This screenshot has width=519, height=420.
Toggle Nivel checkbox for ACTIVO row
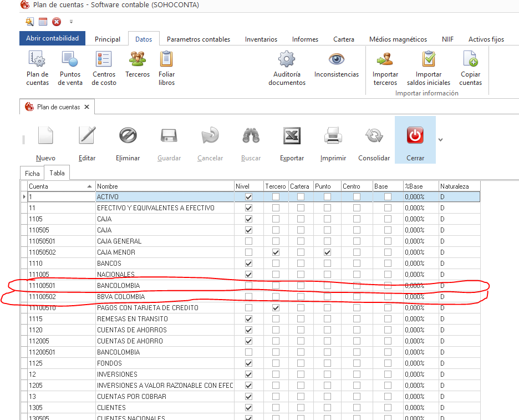point(248,197)
